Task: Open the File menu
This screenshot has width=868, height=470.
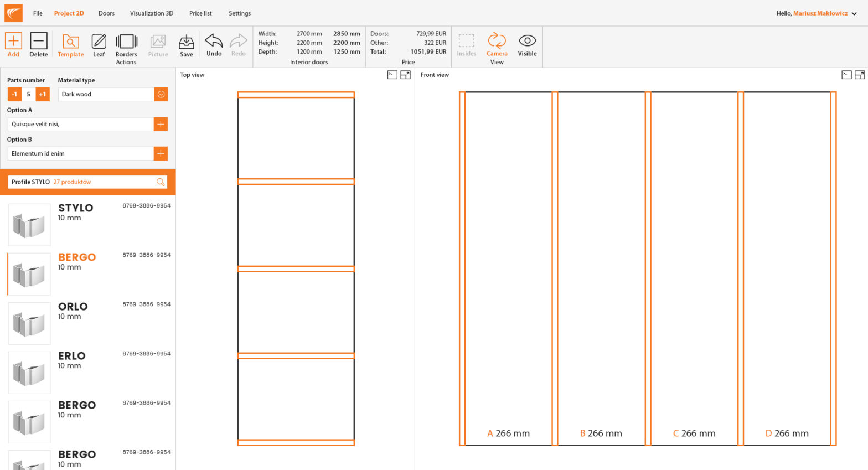Action: 38,13
